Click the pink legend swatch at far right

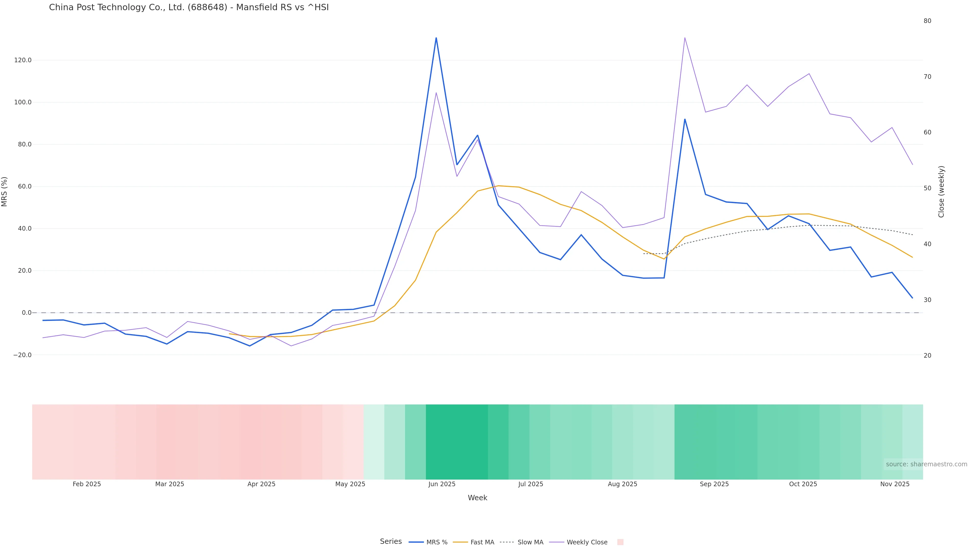pyautogui.click(x=620, y=542)
